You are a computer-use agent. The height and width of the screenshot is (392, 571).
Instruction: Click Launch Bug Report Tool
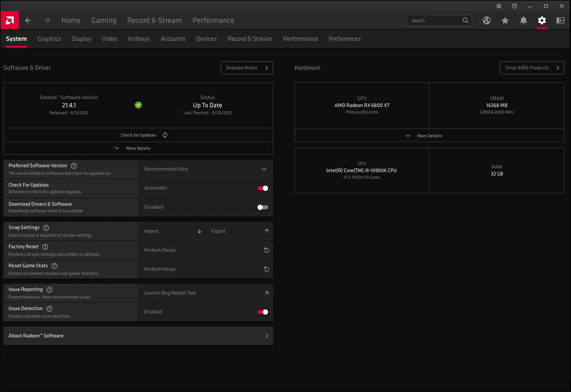(206, 293)
